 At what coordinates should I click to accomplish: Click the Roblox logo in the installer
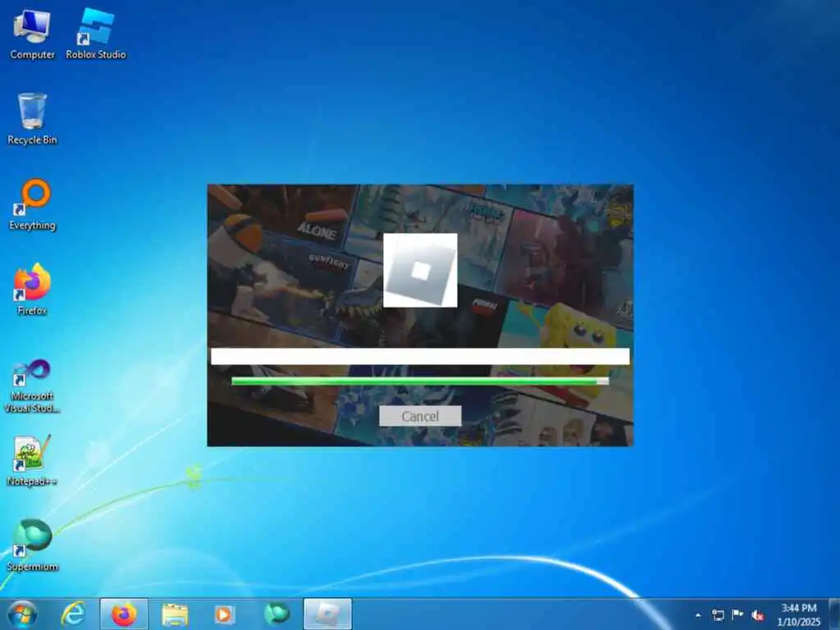[420, 271]
